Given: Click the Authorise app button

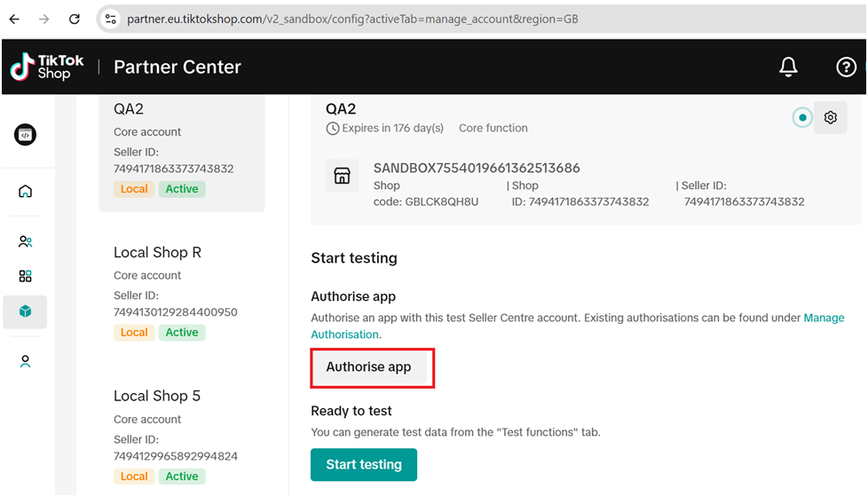Looking at the screenshot, I should pyautogui.click(x=369, y=367).
